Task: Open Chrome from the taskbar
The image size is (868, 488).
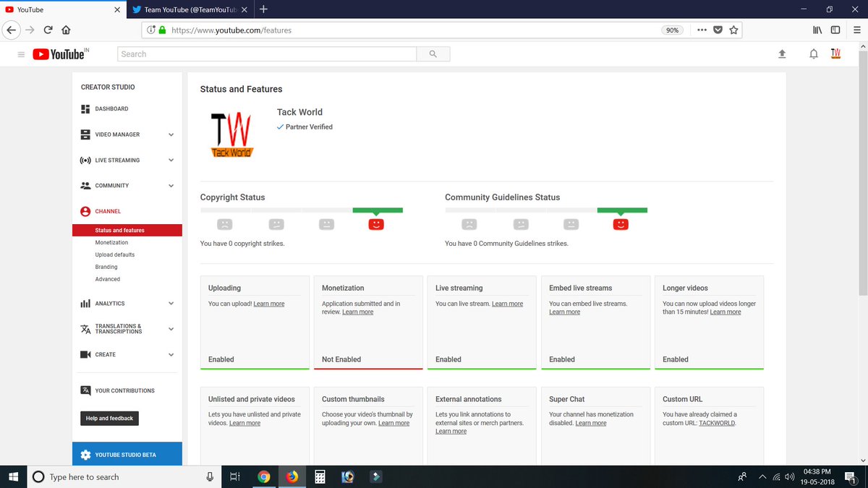Action: point(264,477)
